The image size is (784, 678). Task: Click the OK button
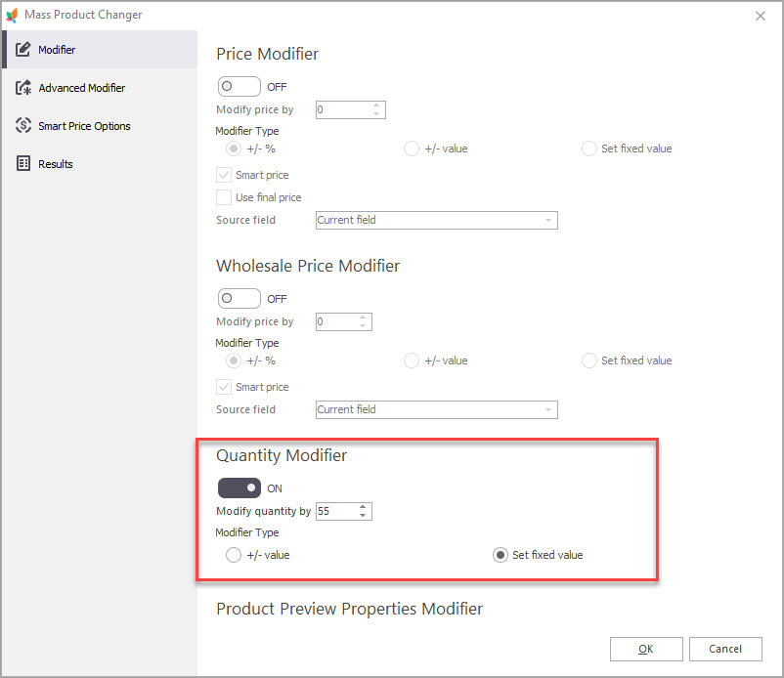click(646, 649)
